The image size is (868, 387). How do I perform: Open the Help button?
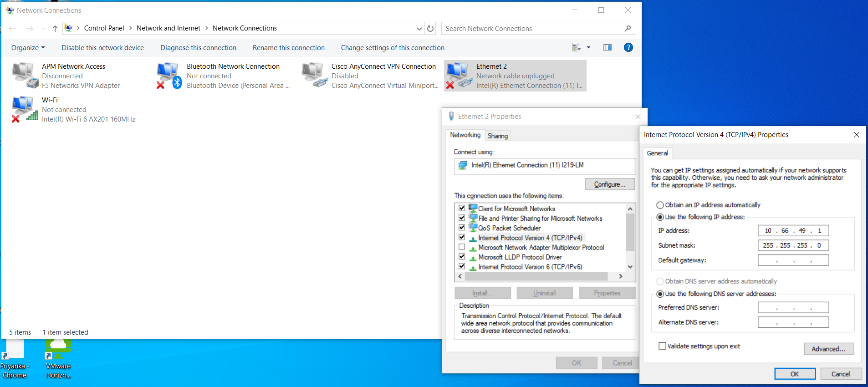point(628,47)
